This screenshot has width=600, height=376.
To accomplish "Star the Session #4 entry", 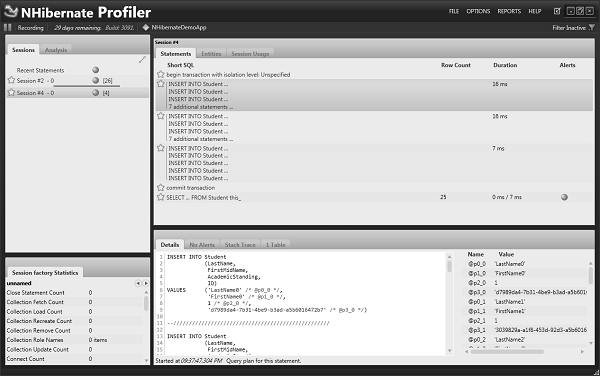I will point(11,93).
